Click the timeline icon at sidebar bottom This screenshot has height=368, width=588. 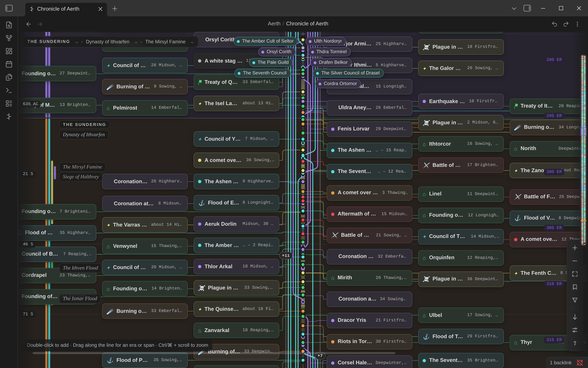[x=9, y=116]
